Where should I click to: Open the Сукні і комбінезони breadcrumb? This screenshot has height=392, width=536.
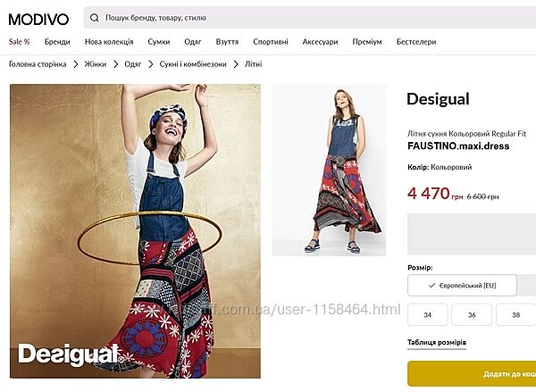tap(193, 64)
